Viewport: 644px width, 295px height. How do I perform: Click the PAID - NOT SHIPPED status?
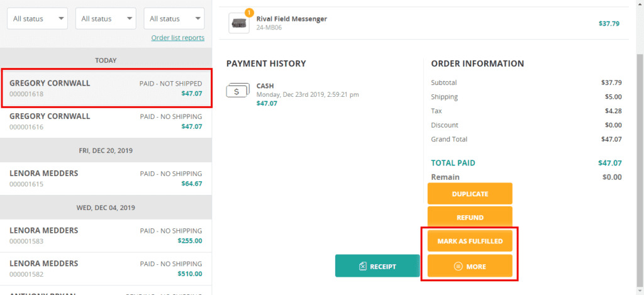point(171,84)
